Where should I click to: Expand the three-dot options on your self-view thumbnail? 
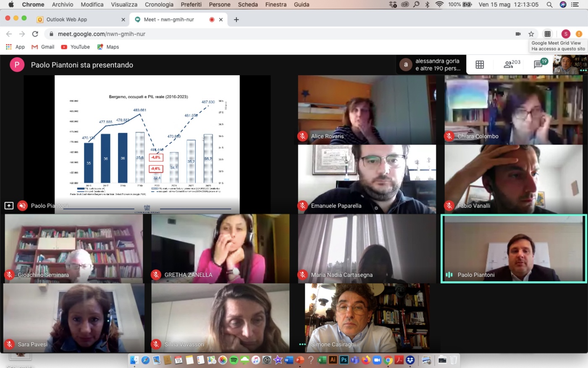[x=583, y=71]
